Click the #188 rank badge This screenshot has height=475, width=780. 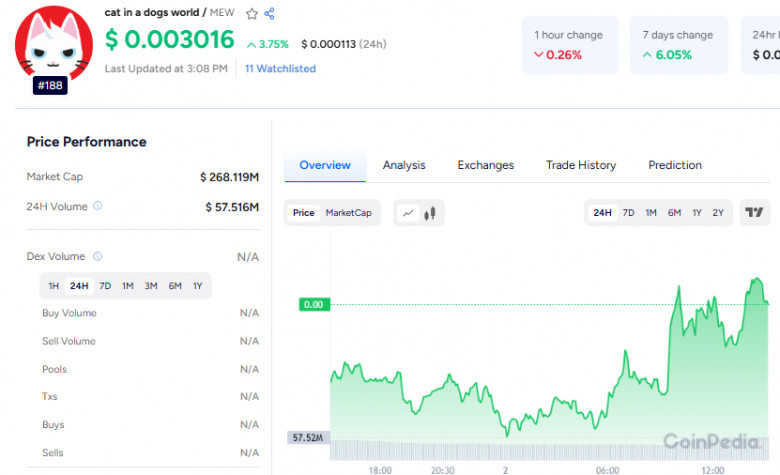click(x=50, y=86)
